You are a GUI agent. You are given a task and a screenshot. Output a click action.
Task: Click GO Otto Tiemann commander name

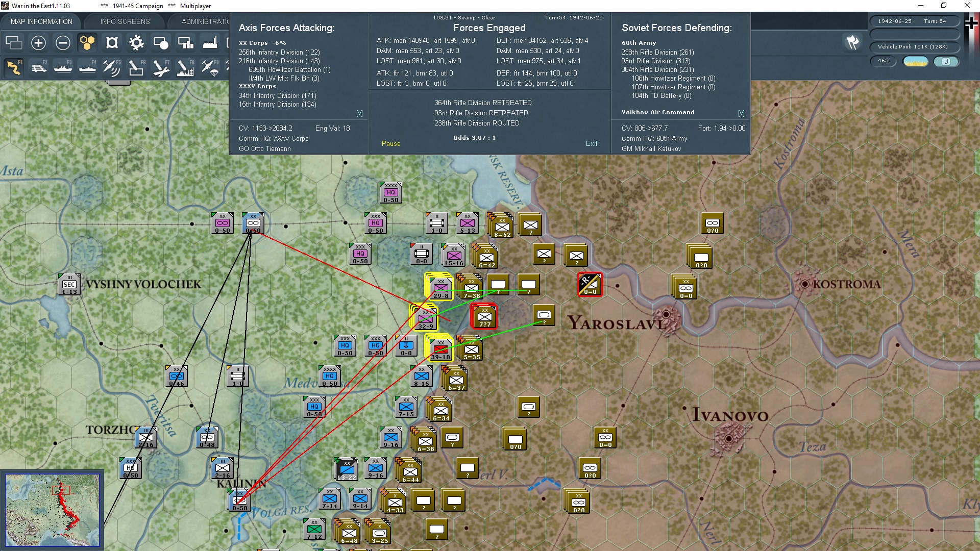(265, 149)
